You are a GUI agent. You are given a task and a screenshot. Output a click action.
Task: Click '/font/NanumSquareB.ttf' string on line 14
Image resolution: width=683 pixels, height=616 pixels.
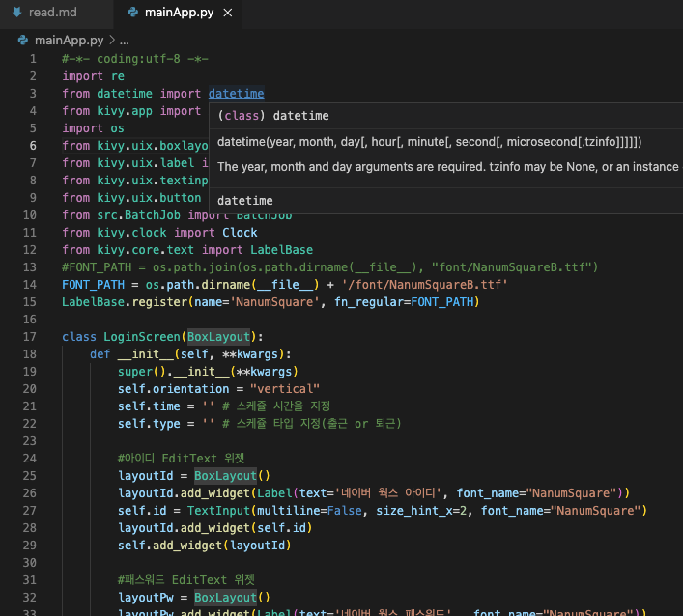pyautogui.click(x=425, y=285)
